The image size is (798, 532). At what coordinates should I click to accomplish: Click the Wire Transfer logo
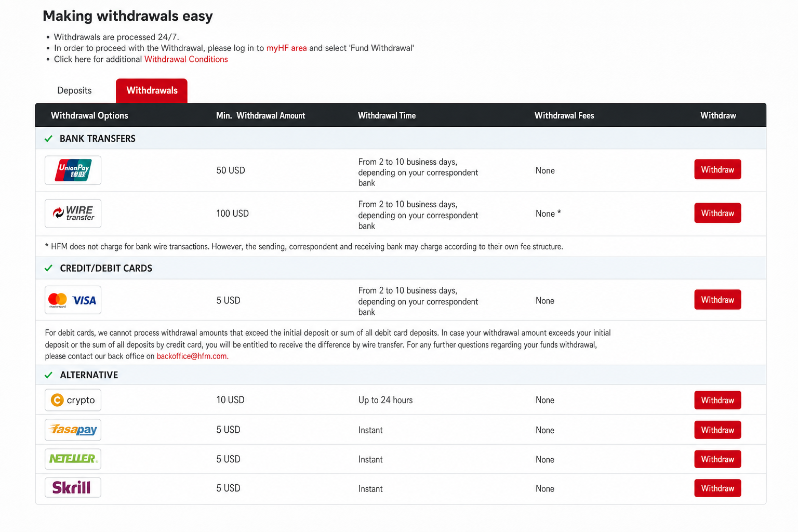[x=73, y=214]
